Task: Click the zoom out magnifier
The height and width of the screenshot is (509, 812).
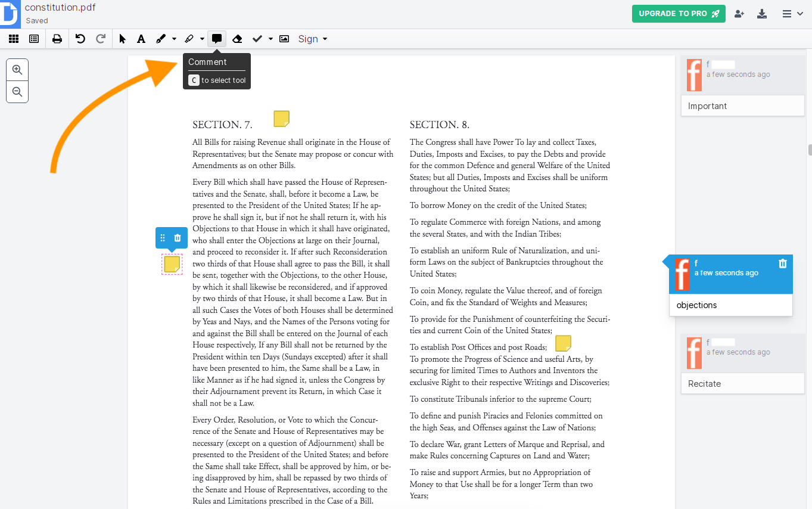Action: coord(17,92)
